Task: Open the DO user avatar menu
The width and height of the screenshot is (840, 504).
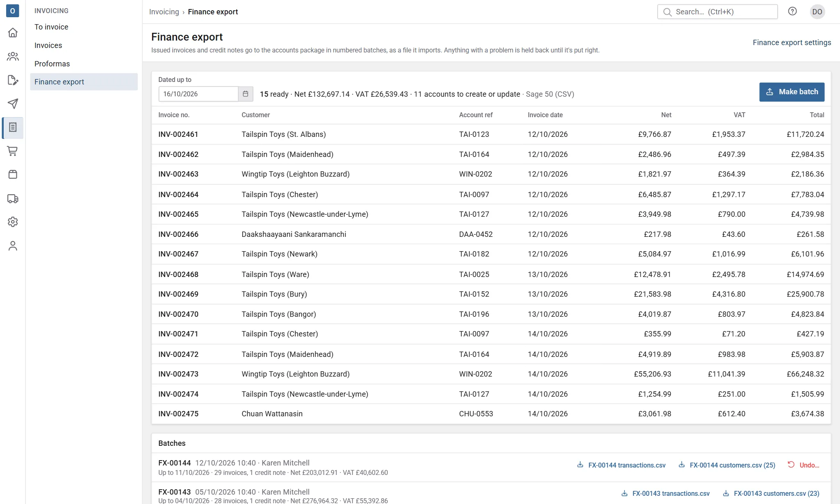Action: pos(817,11)
